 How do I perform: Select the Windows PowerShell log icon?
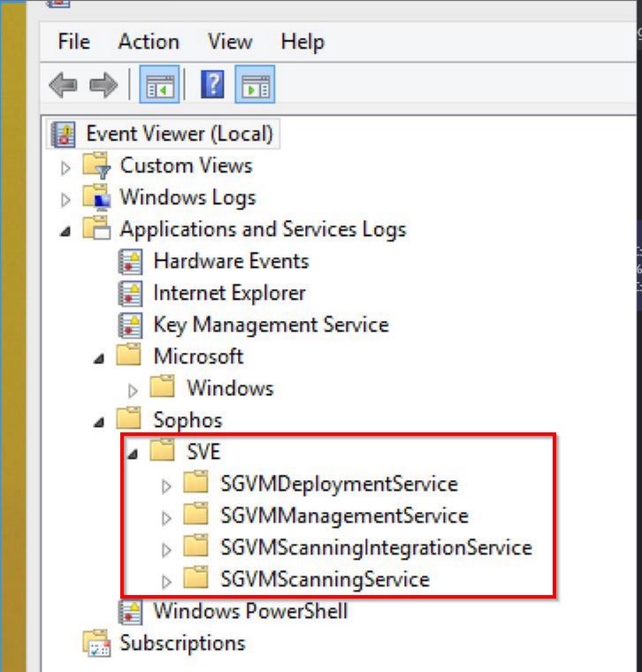click(x=130, y=612)
